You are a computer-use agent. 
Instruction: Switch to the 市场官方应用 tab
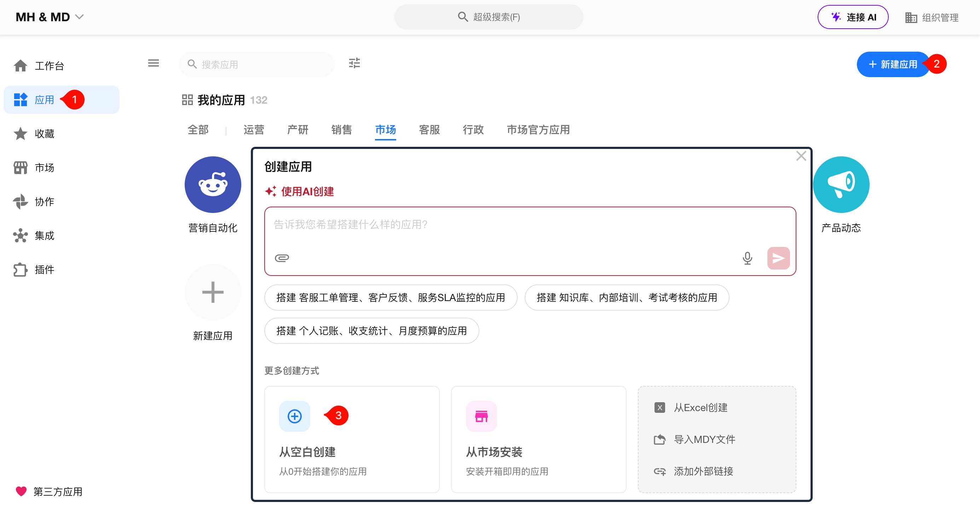538,130
